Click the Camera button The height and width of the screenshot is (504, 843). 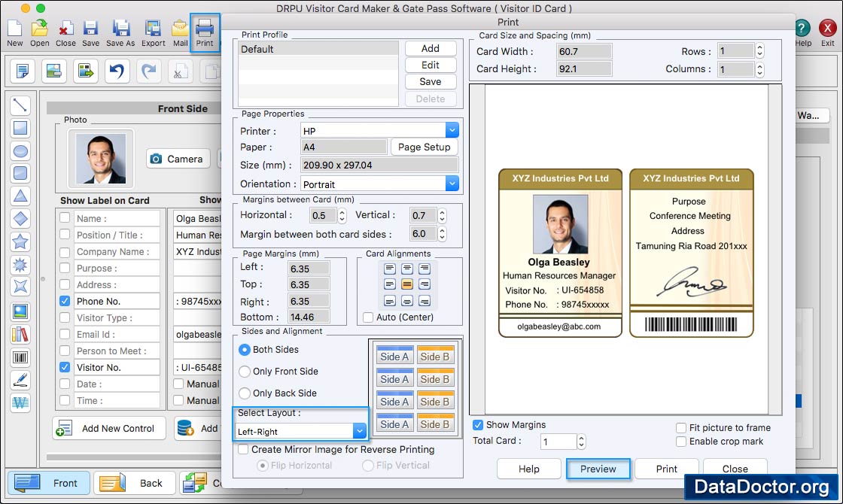[178, 159]
